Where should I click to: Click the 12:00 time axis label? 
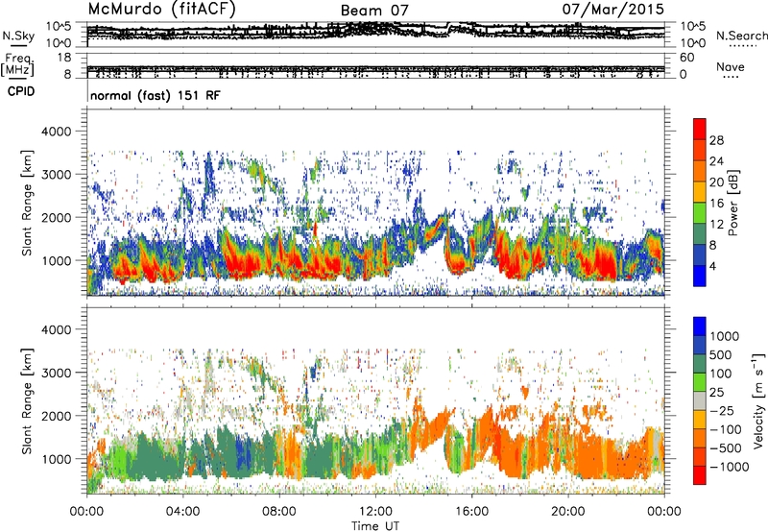(375, 512)
